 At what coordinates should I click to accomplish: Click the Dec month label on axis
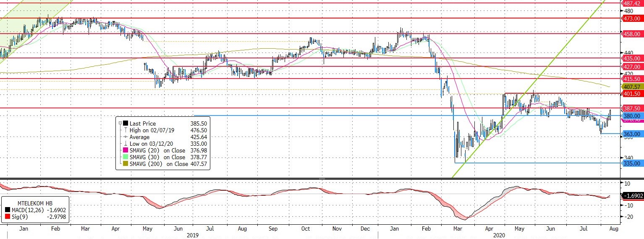point(365,229)
